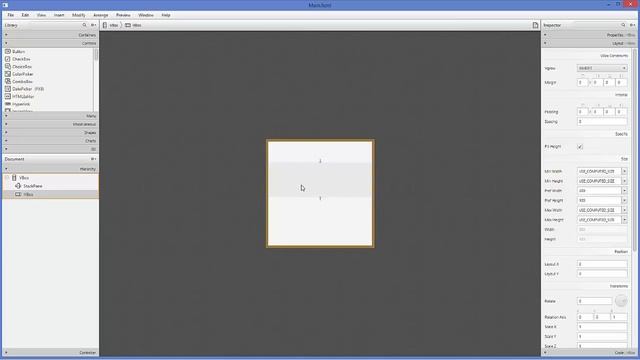This screenshot has width=640, height=360.
Task: Open the Preview menu
Action: click(123, 15)
